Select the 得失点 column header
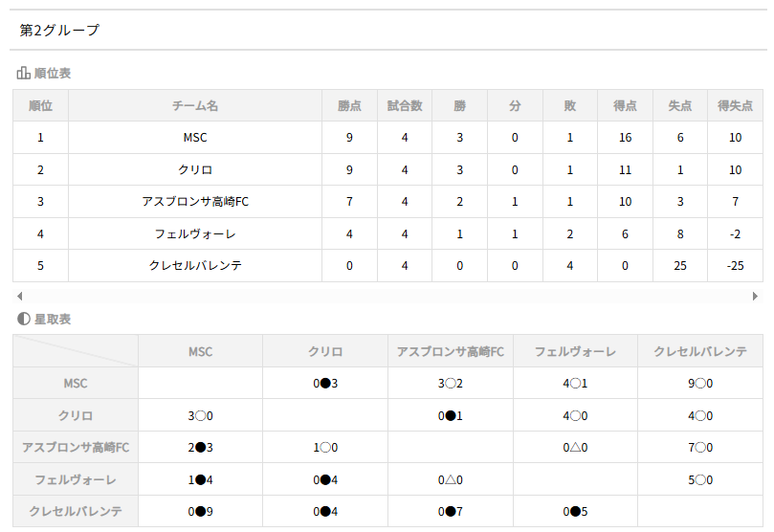This screenshot has width=774, height=532. pyautogui.click(x=735, y=106)
